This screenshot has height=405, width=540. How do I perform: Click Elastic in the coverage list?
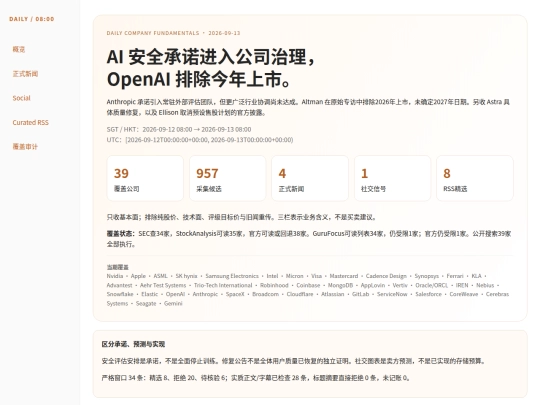[149, 294]
